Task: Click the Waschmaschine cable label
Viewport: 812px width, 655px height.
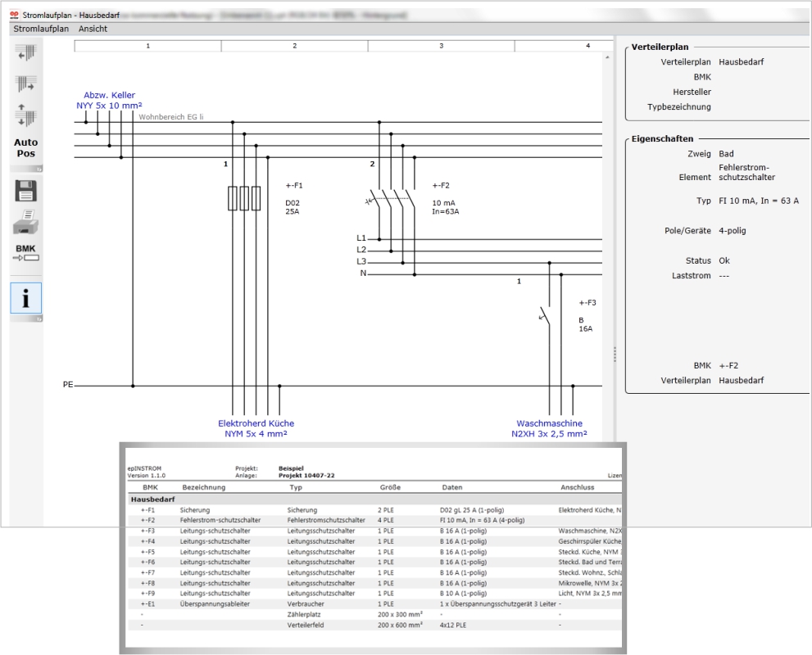Action: pyautogui.click(x=550, y=428)
